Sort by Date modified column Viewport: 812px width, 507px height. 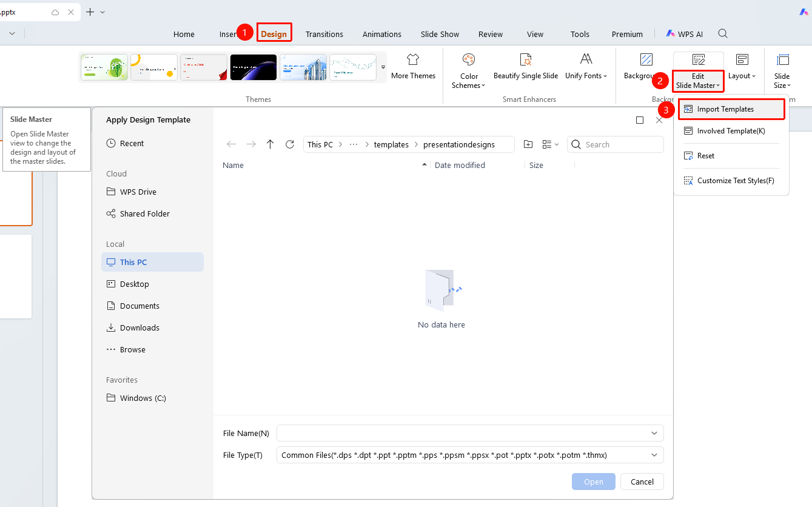(460, 165)
